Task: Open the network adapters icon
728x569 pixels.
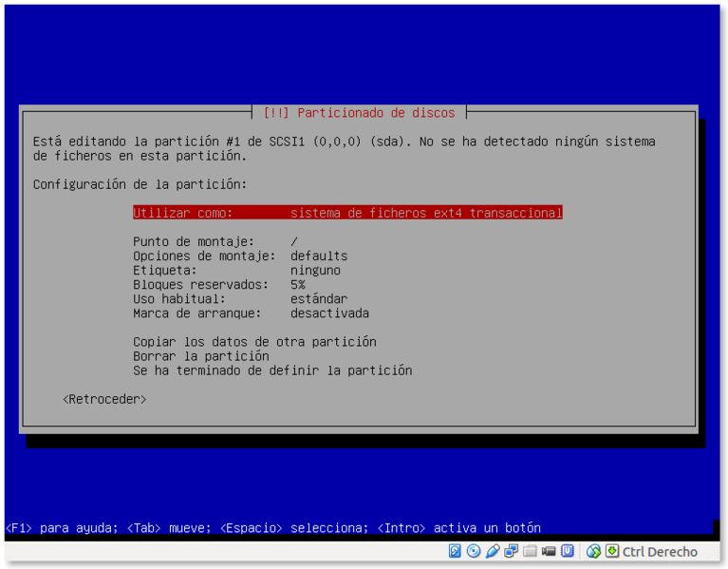Action: [512, 551]
